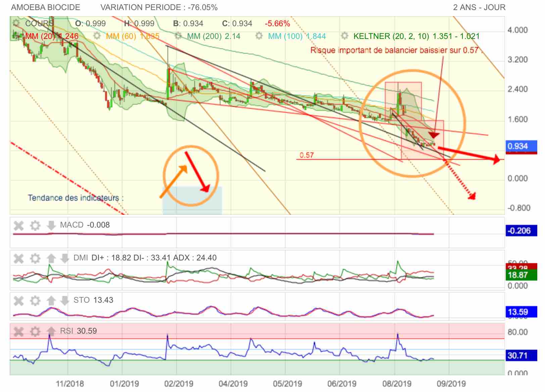Click the 08/2019 date axis label
The image size is (545, 392).
tap(397, 383)
